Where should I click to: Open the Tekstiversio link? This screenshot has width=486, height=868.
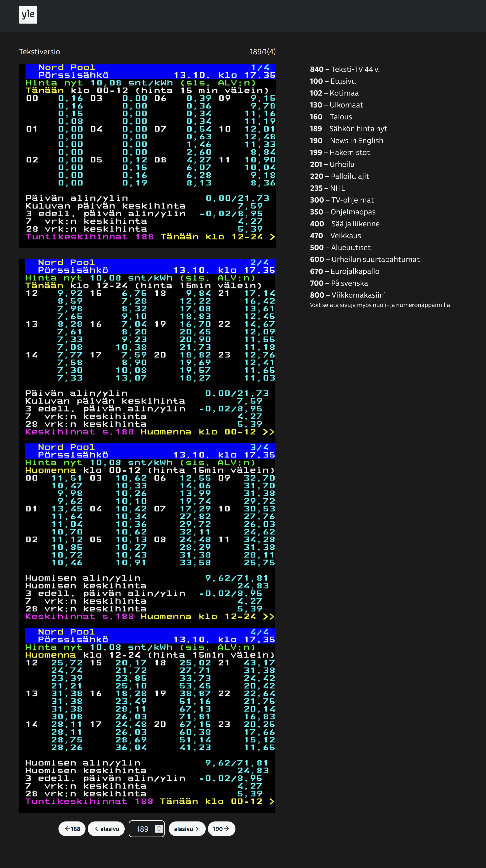point(39,52)
